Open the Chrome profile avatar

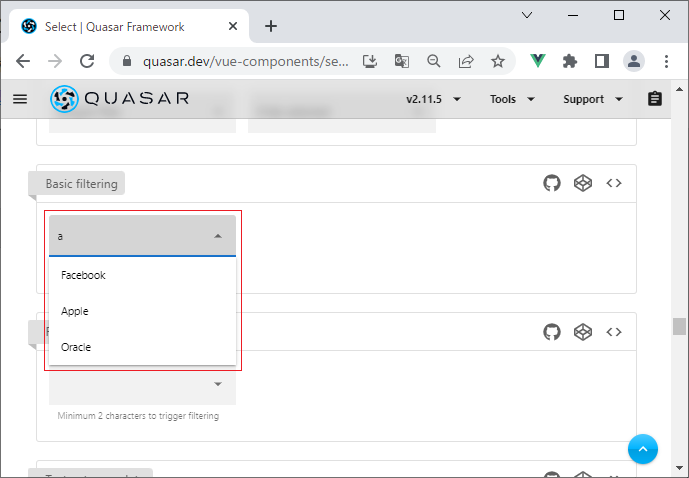pyautogui.click(x=634, y=61)
